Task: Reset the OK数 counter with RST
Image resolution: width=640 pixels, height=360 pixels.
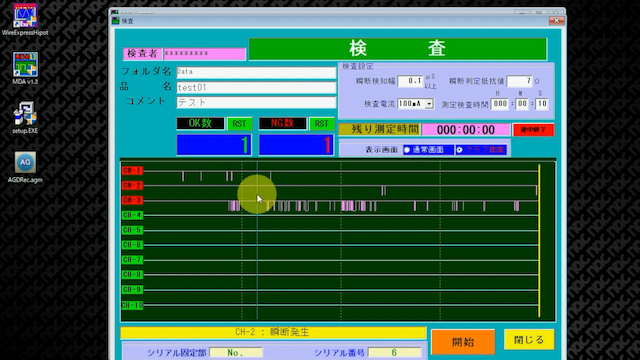Action: coord(240,124)
